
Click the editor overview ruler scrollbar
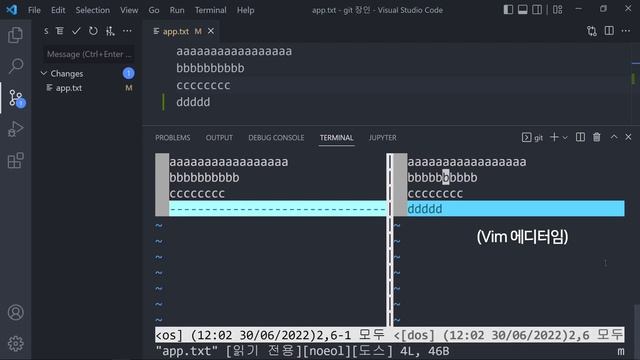635,84
